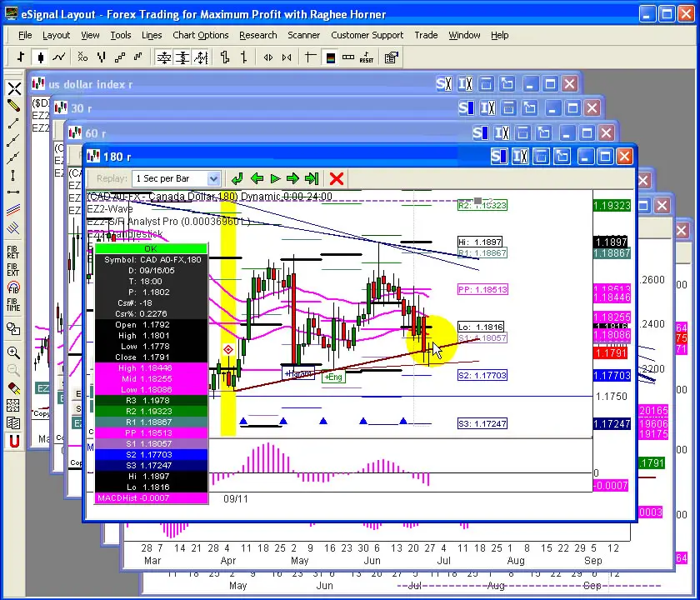Compress bar spacing with converging arrows icon
The height and width of the screenshot is (600, 700).
click(287, 57)
